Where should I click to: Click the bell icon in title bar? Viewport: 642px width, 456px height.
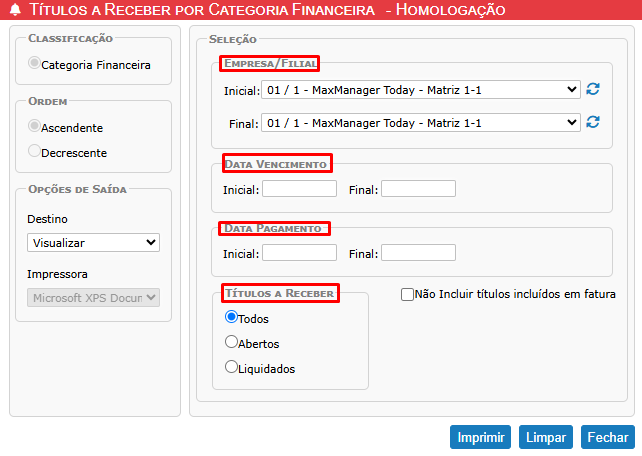point(14,10)
